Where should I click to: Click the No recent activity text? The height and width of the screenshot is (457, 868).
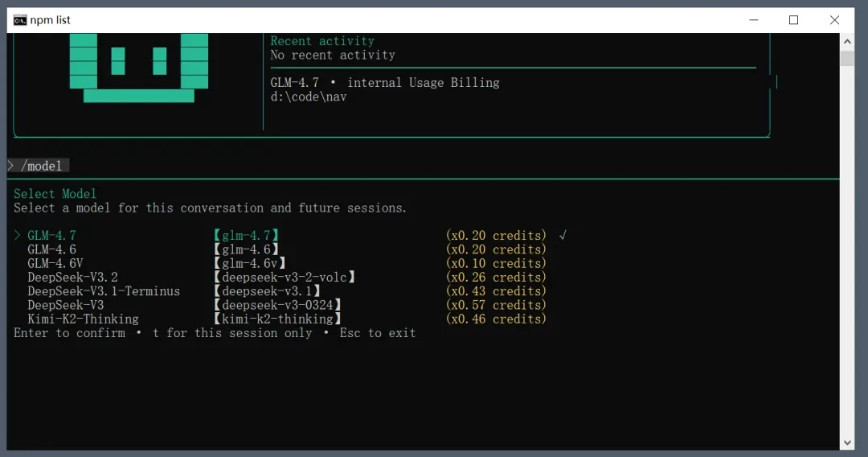point(333,55)
